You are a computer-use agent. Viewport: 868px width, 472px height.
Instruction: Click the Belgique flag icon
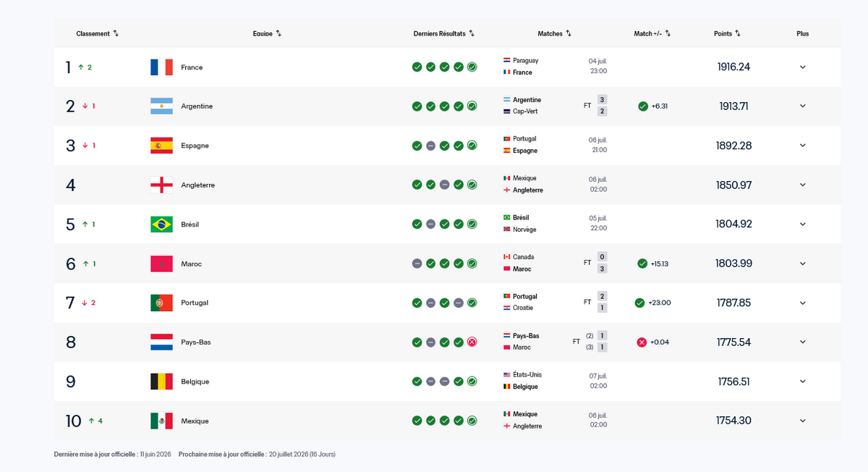coord(161,382)
